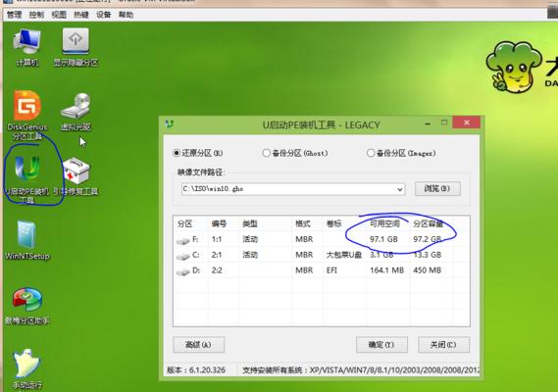This screenshot has width=558, height=392.
Task: Click the U启动 logo in dialog title bar
Action: (170, 124)
